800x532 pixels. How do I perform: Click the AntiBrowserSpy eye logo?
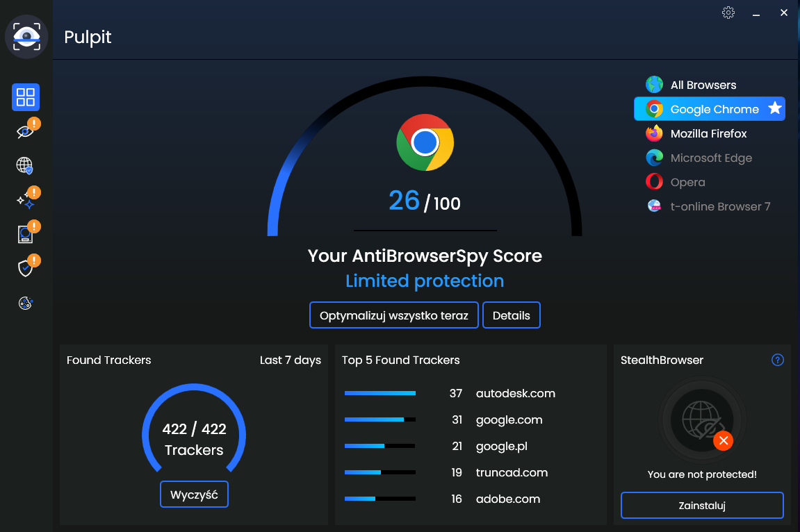(x=26, y=37)
